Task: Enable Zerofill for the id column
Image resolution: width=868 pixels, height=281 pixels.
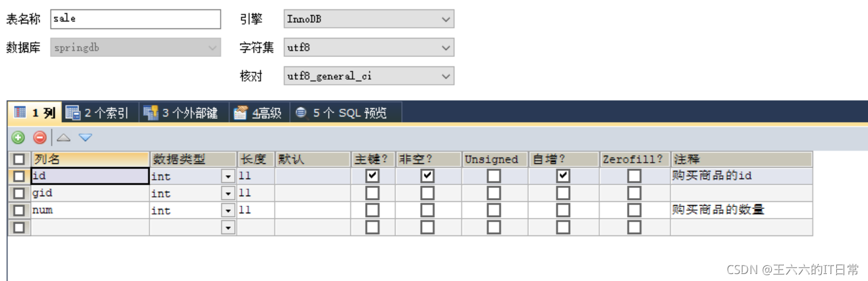Action: click(x=635, y=176)
